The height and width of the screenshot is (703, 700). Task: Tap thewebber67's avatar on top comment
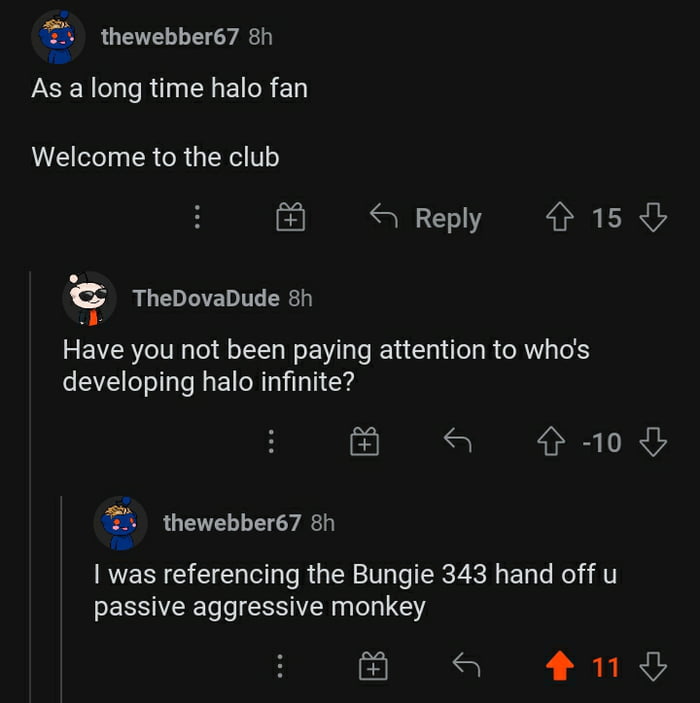coord(58,37)
